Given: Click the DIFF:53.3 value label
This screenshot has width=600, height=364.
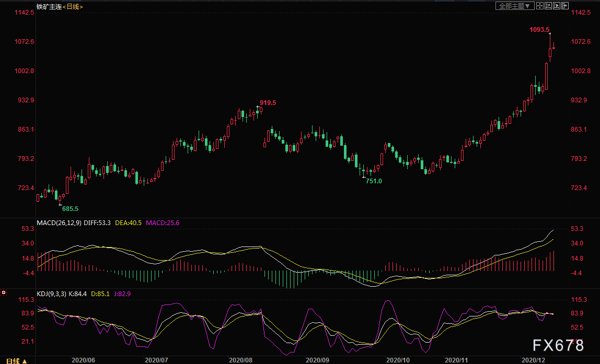Looking at the screenshot, I should point(97,222).
